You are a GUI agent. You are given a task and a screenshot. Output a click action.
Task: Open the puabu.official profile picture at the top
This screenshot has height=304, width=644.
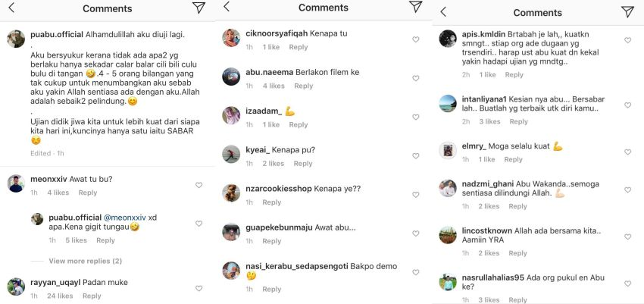(16, 39)
